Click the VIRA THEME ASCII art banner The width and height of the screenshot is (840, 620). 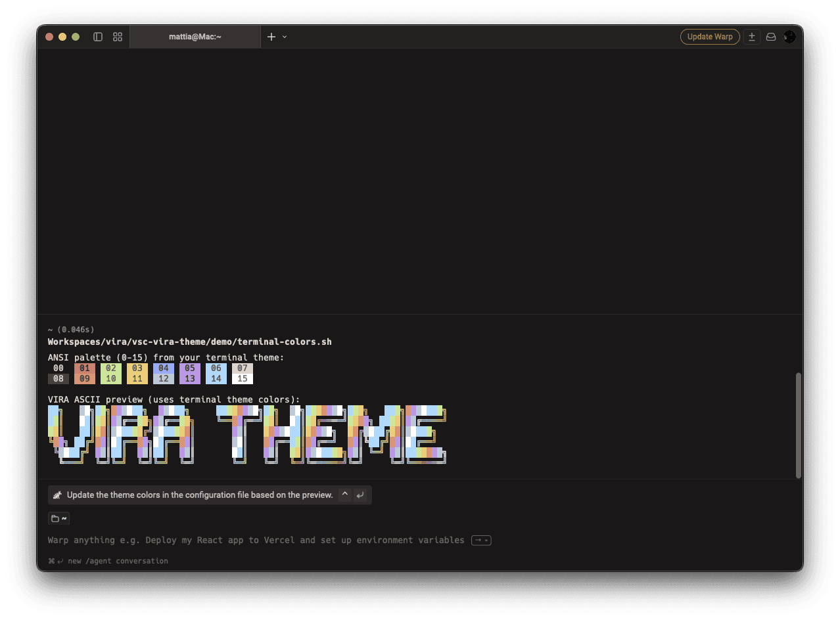[x=248, y=435]
